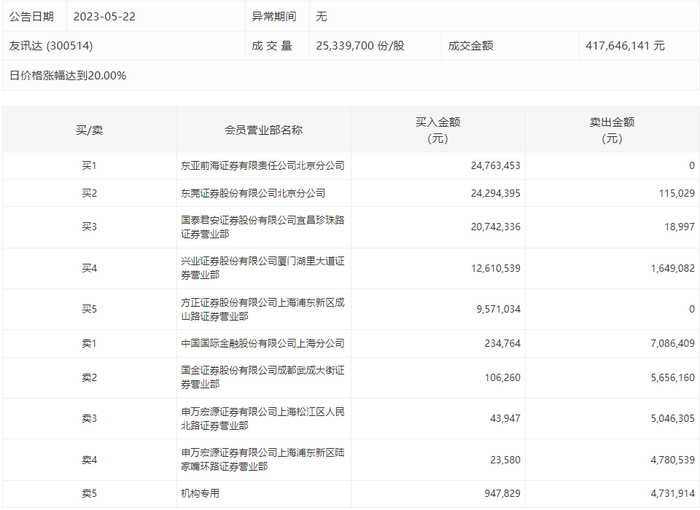Select the 卖2 row label

pos(89,378)
